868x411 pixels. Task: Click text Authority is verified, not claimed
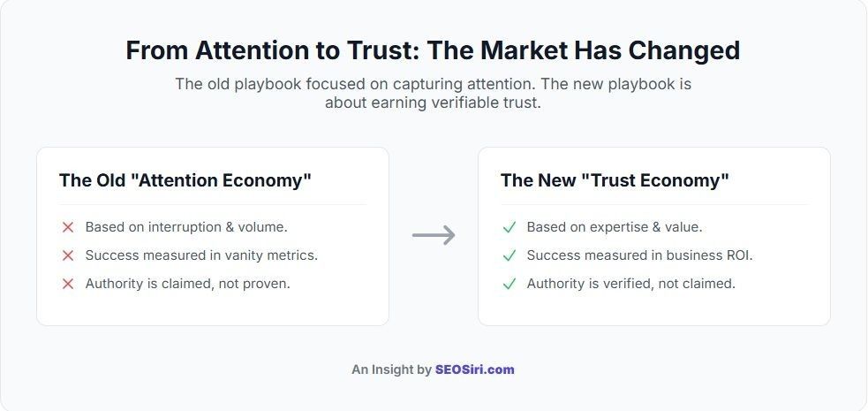click(x=631, y=284)
